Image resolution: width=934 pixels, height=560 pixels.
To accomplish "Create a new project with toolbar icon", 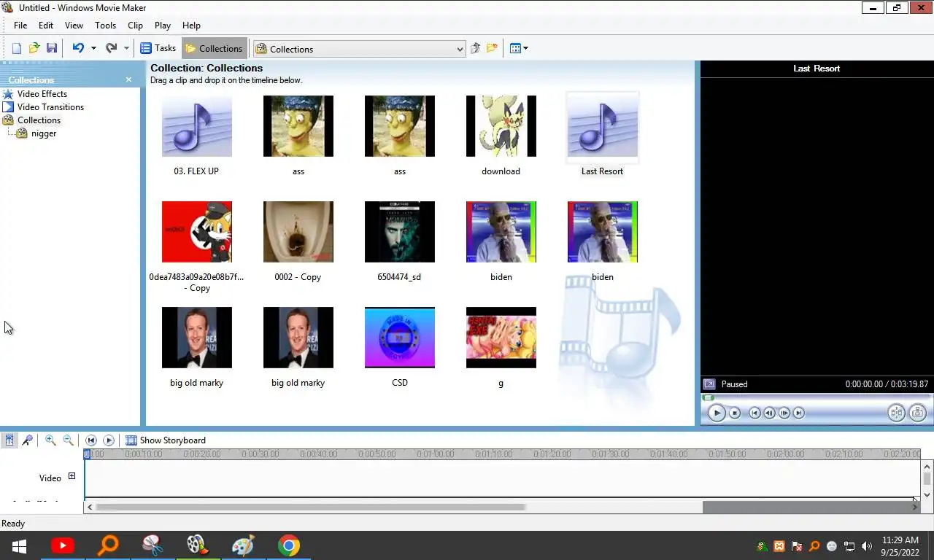I will (16, 48).
